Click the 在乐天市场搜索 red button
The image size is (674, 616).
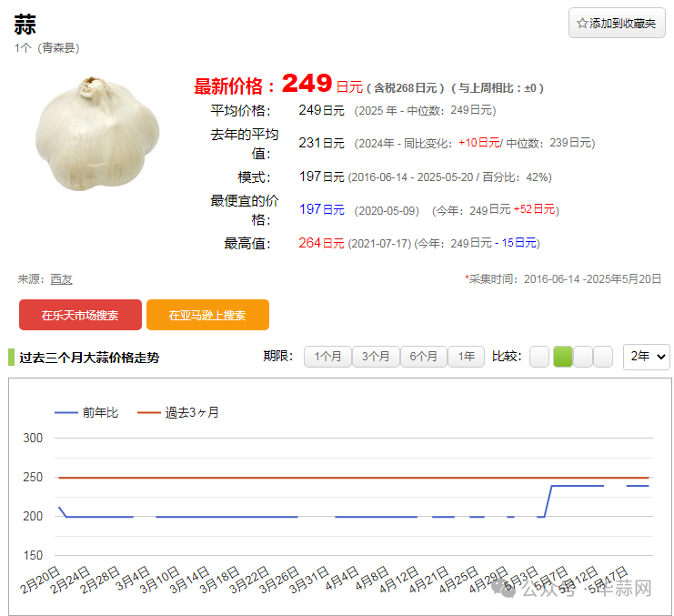coord(80,315)
